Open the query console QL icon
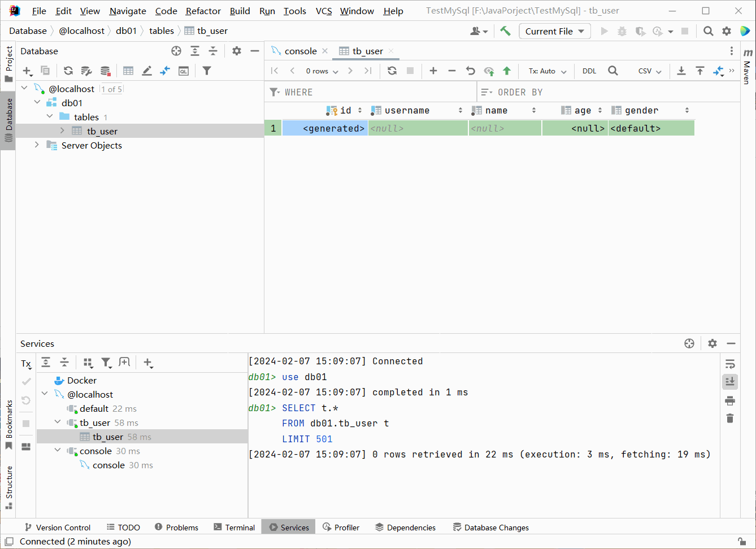 click(x=184, y=71)
